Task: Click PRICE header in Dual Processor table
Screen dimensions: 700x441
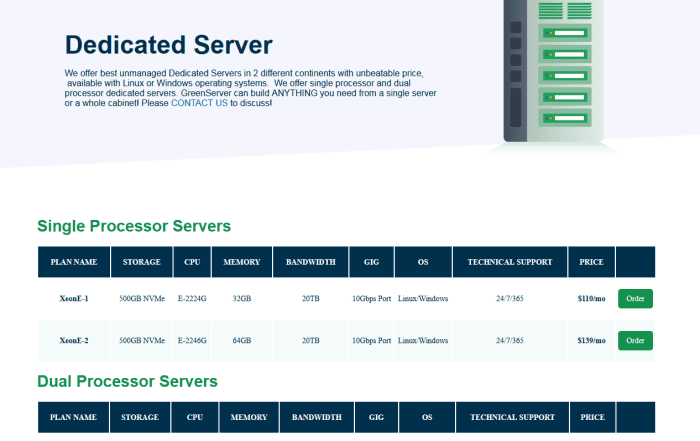Action: 593,417
